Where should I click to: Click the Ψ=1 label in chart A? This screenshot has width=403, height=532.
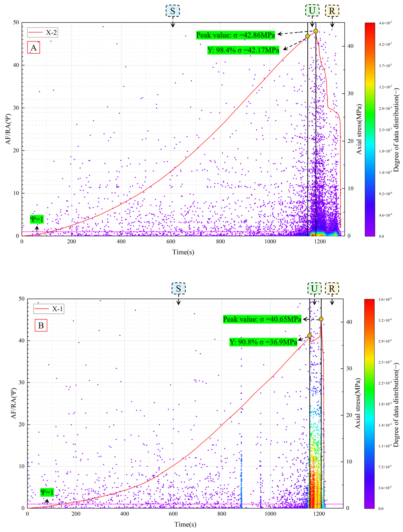37,219
